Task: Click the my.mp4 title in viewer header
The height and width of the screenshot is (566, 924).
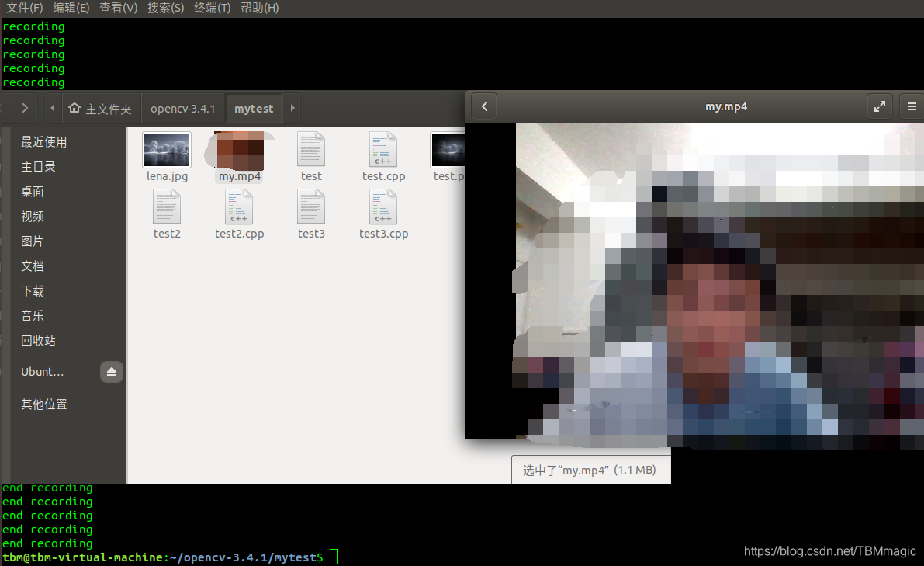Action: pyautogui.click(x=726, y=106)
